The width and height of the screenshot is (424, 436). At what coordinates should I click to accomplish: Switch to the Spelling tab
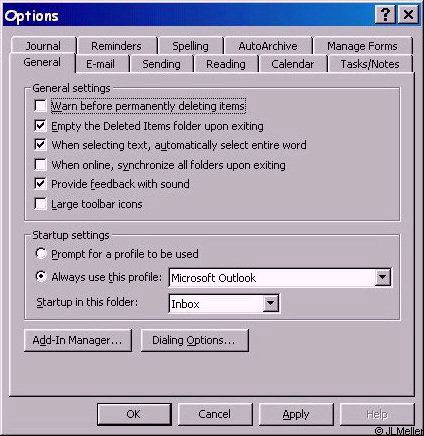(190, 46)
